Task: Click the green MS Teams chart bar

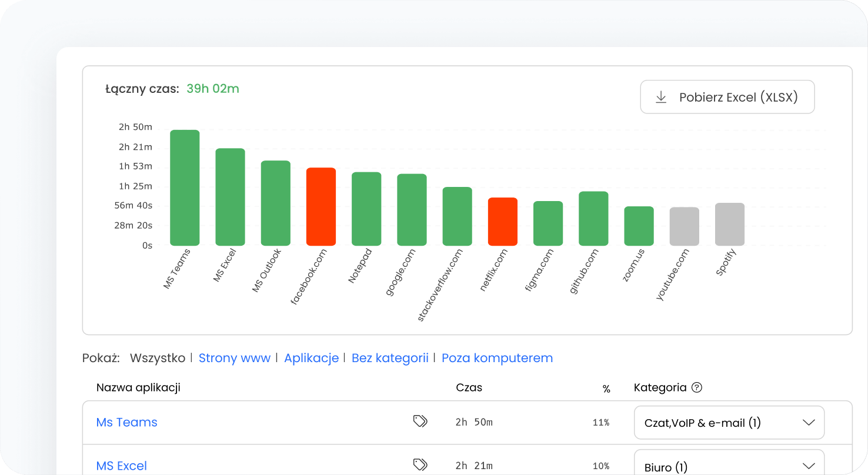Action: [x=185, y=188]
